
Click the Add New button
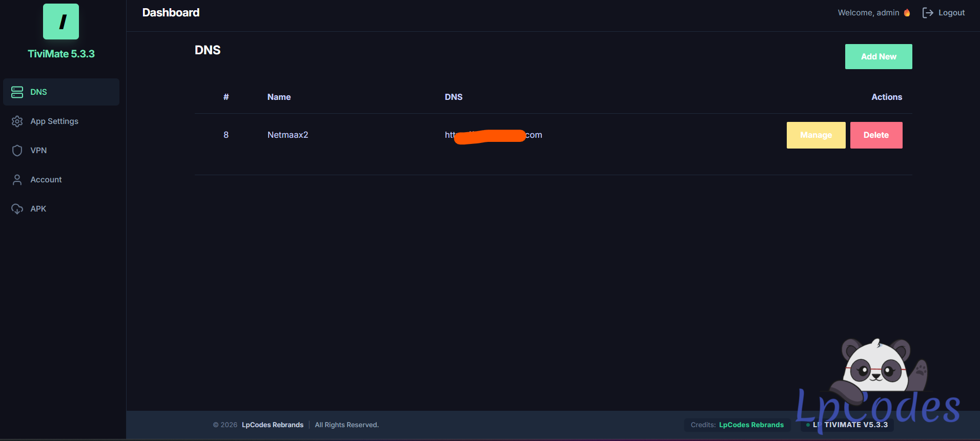tap(879, 56)
